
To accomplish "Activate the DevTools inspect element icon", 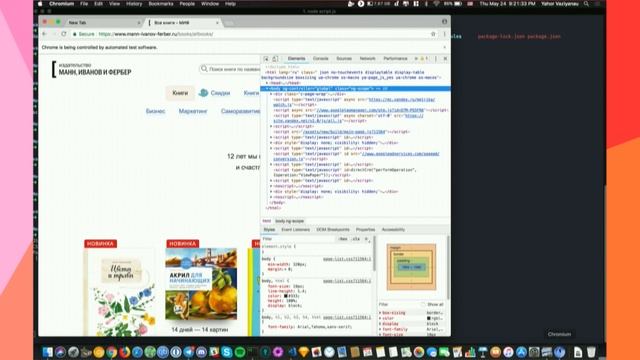I will click(x=266, y=59).
